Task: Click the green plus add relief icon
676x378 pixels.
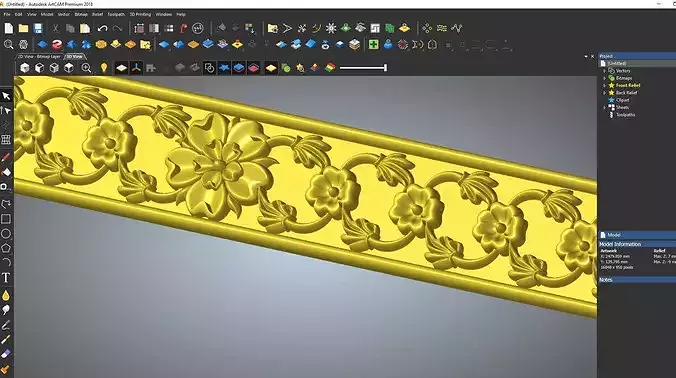Action: 373,44
